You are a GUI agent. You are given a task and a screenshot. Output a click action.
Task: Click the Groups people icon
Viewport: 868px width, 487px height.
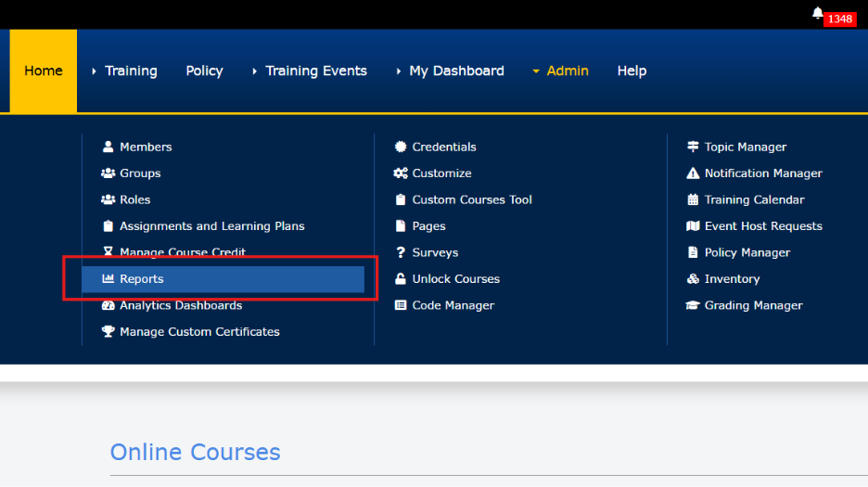tap(108, 173)
